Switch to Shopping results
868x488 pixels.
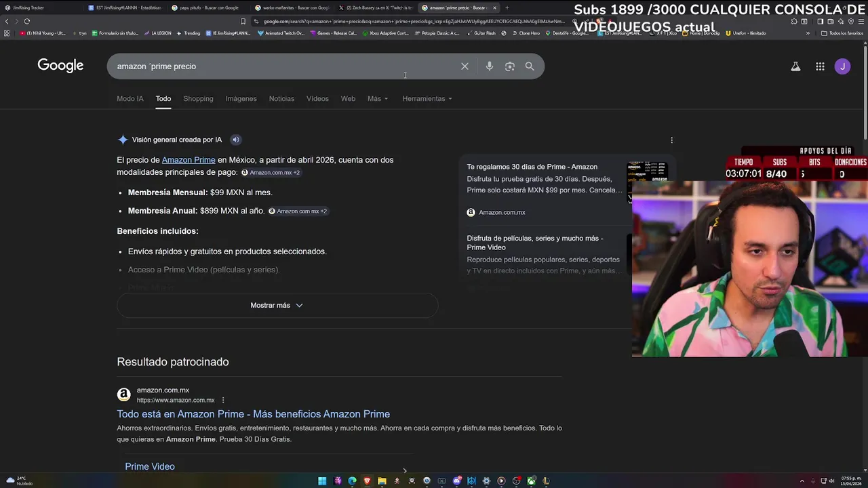click(198, 99)
